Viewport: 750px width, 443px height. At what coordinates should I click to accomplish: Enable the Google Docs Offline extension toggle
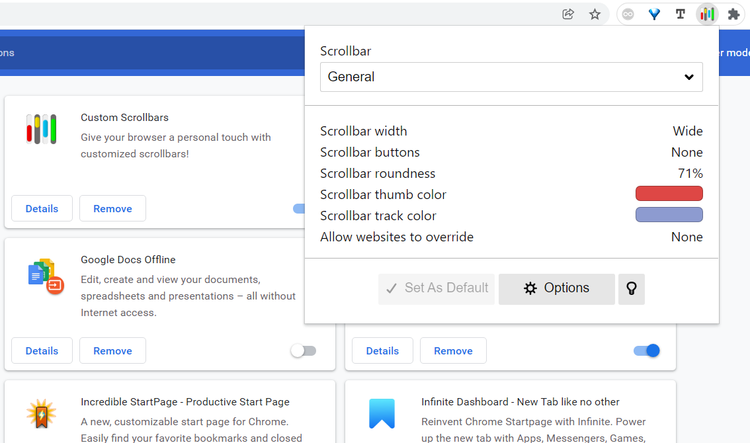pyautogui.click(x=302, y=351)
